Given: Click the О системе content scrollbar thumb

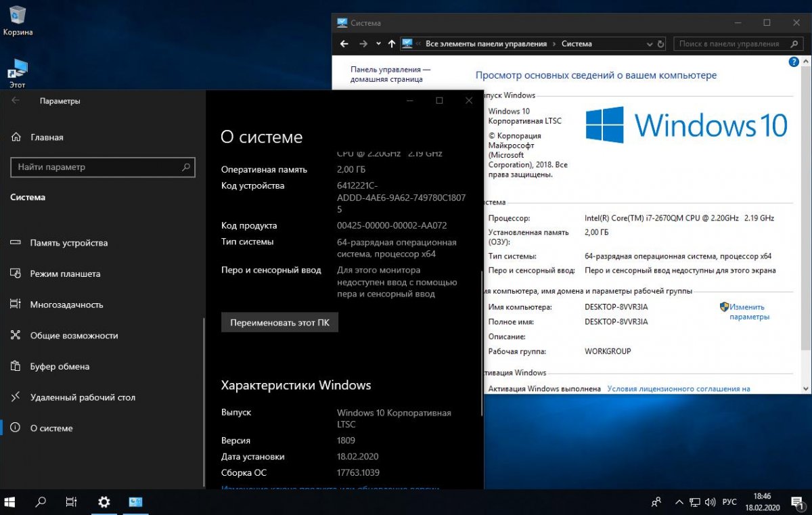Looking at the screenshot, I should pos(482,344).
